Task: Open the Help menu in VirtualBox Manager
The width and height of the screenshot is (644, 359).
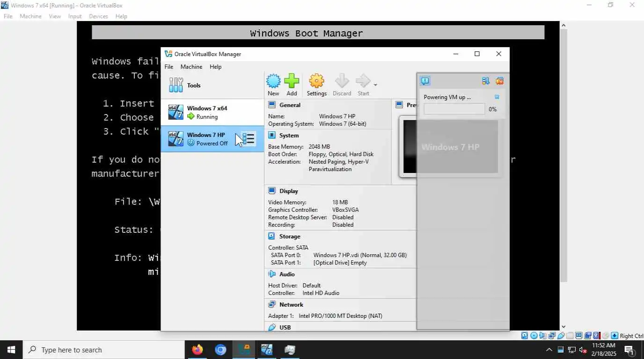Action: click(x=215, y=67)
